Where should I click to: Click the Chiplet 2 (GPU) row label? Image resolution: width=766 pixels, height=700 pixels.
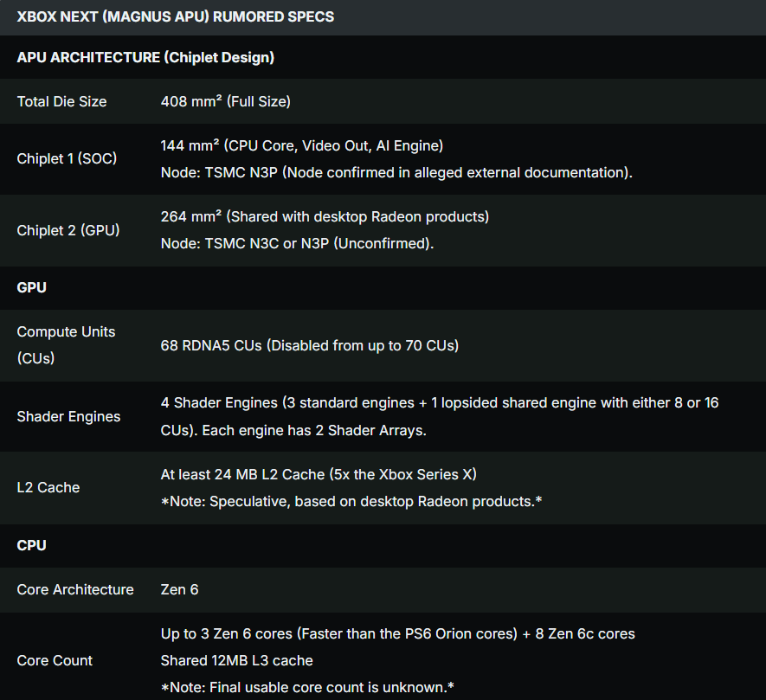click(x=68, y=230)
